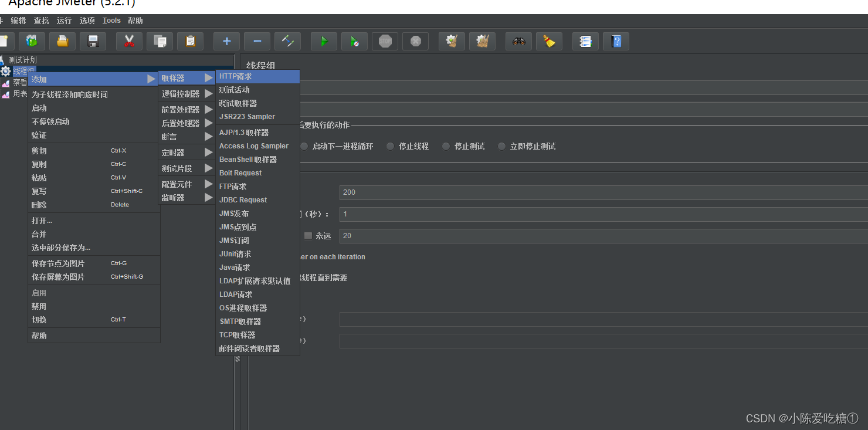
Task: Expand the 配置元件 submenu arrow
Action: [208, 184]
